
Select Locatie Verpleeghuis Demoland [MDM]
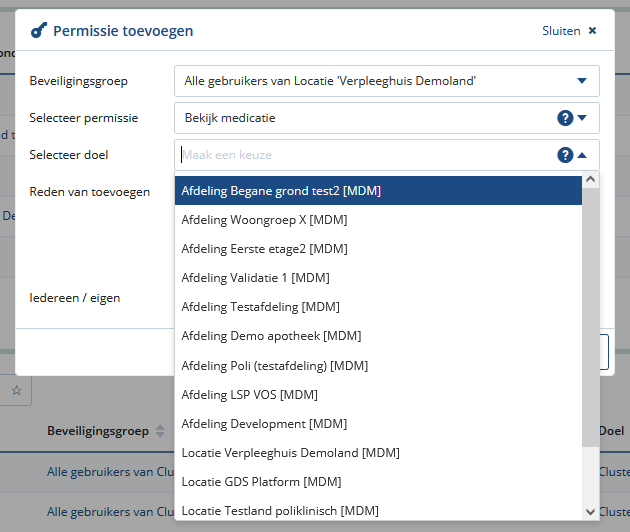coord(290,453)
